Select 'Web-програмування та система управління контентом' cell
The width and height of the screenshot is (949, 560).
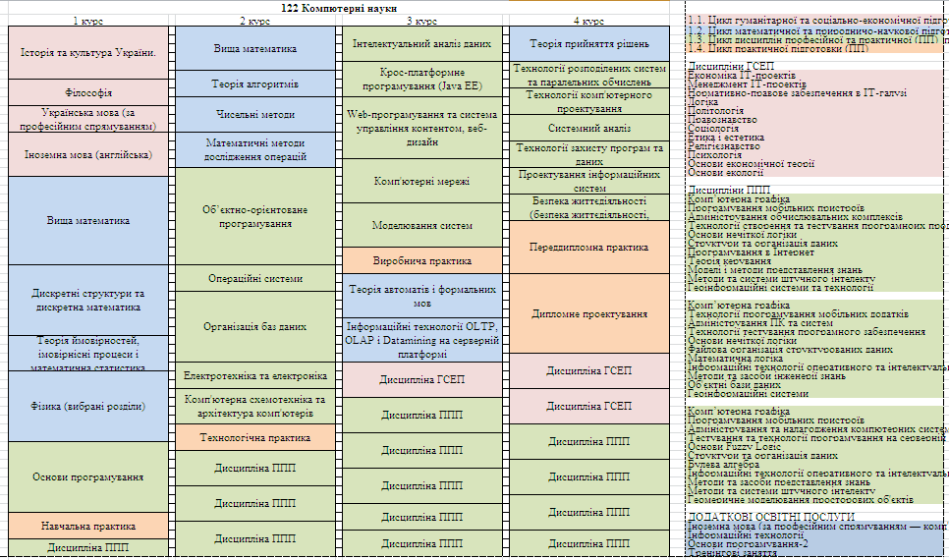coord(421,128)
